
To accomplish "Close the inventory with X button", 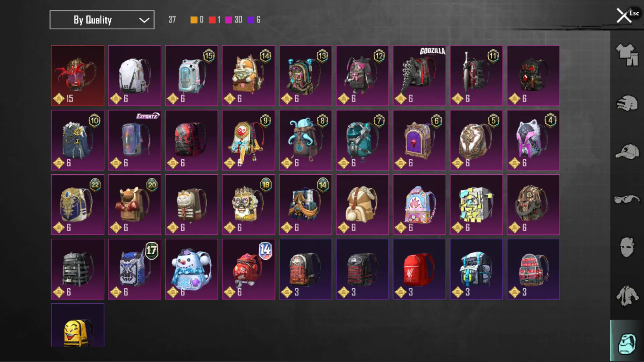I will point(624,15).
